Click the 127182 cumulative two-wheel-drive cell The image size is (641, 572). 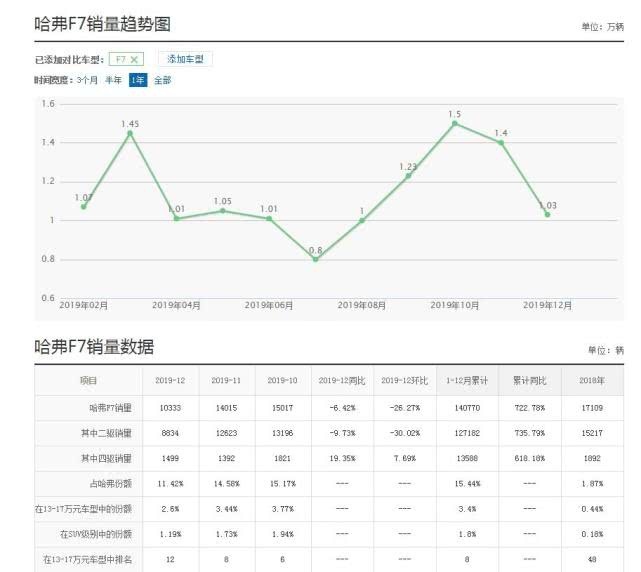pyautogui.click(x=467, y=433)
